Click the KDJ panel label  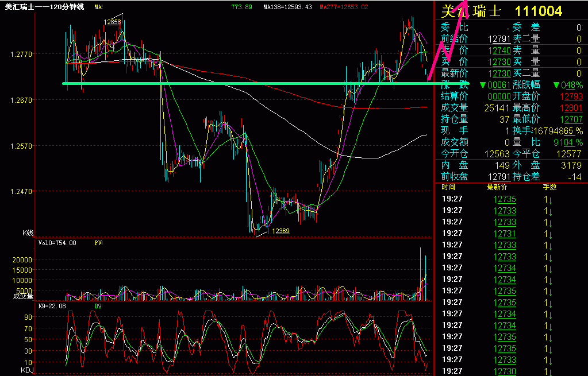tap(28, 370)
